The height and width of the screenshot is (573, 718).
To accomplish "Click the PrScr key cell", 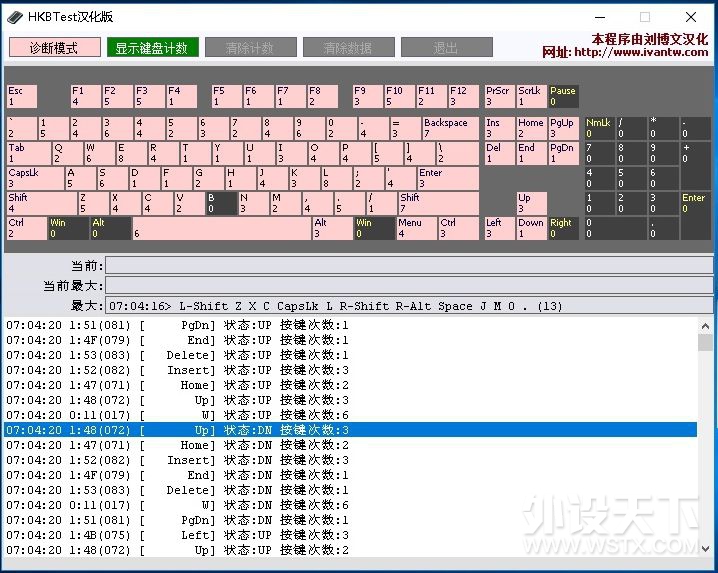I will pyautogui.click(x=500, y=96).
